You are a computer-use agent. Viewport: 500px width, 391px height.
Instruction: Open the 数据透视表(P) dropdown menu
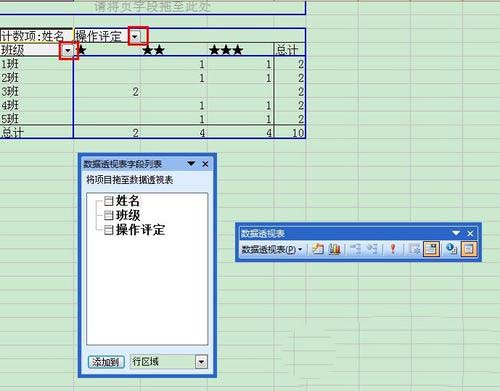[x=272, y=249]
